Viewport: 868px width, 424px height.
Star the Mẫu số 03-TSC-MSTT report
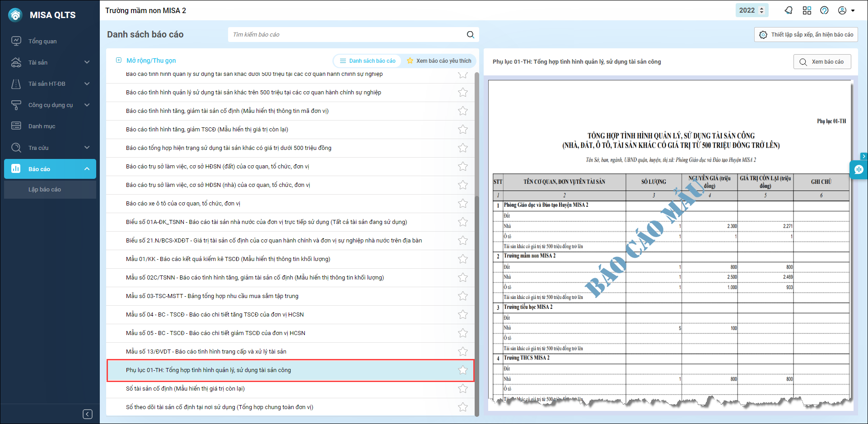pos(463,296)
